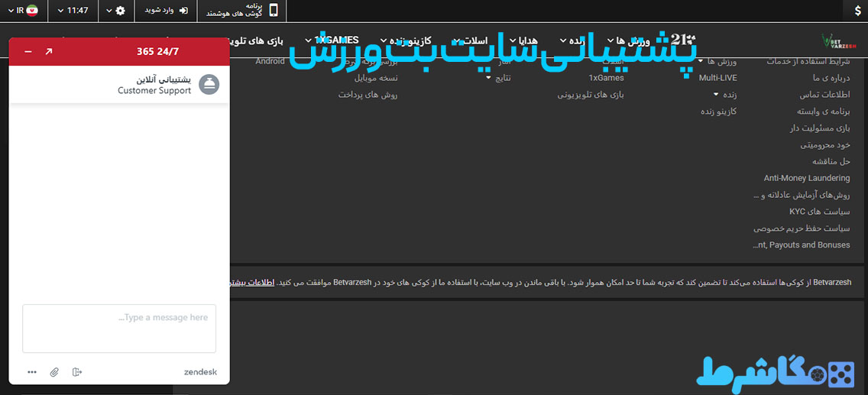Open the بازی های تلویزیونی footer link
Viewport: 868px width, 395px height.
[591, 95]
